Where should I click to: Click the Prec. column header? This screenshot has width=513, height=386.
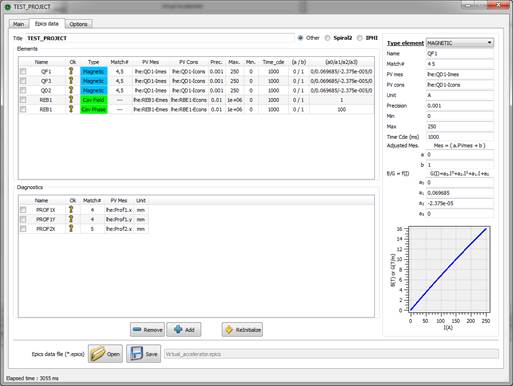[216, 62]
